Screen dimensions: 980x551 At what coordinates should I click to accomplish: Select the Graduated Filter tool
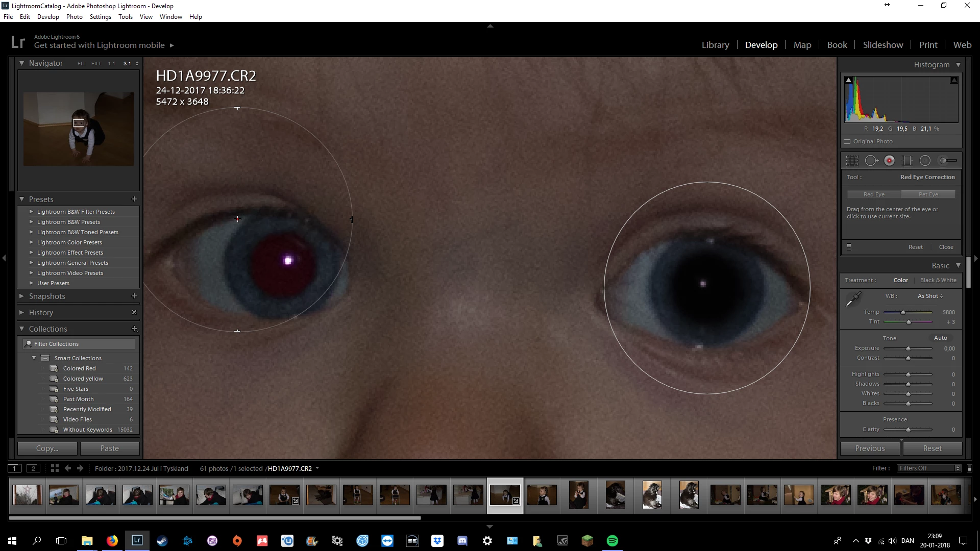pyautogui.click(x=907, y=161)
